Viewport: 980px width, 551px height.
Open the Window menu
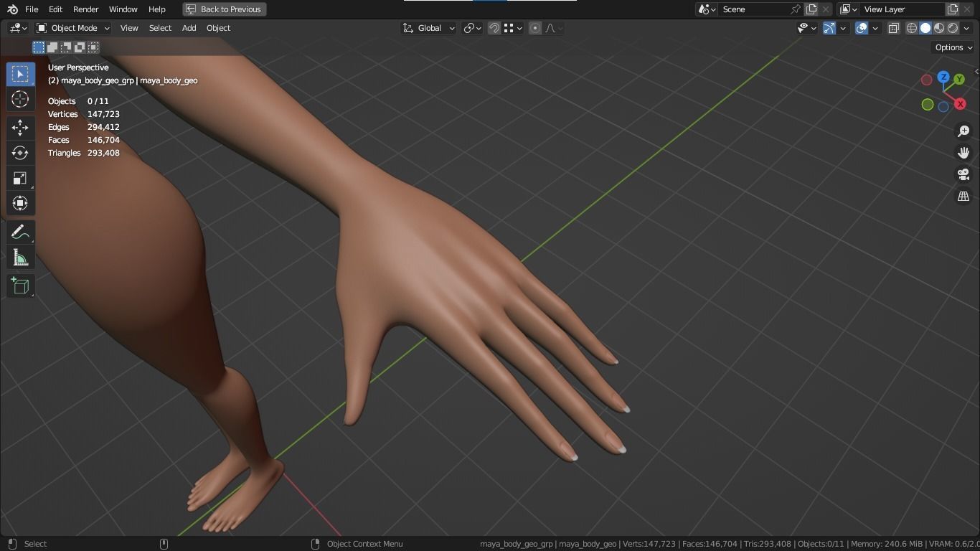(x=123, y=9)
